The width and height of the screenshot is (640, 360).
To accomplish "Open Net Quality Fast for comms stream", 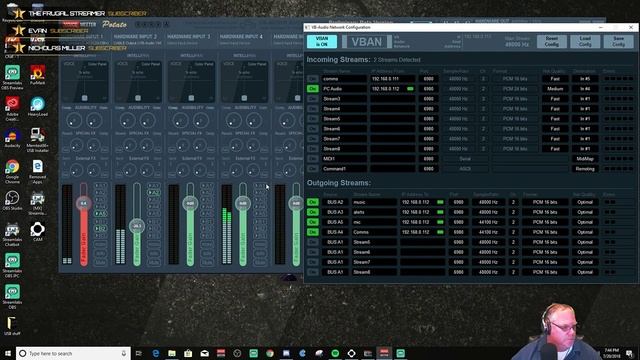I will click(x=555, y=79).
